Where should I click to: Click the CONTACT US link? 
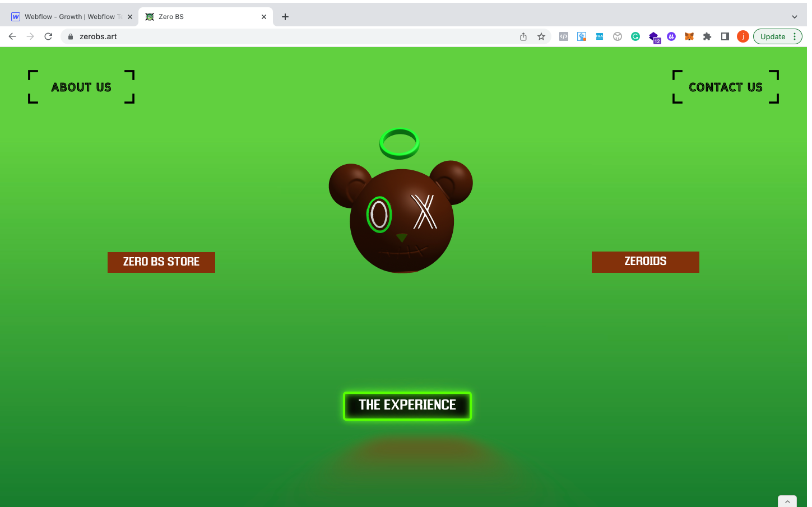[726, 87]
